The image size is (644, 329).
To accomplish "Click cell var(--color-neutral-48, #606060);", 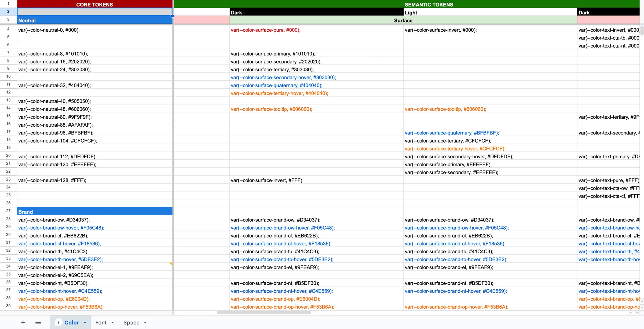I will click(x=95, y=109).
